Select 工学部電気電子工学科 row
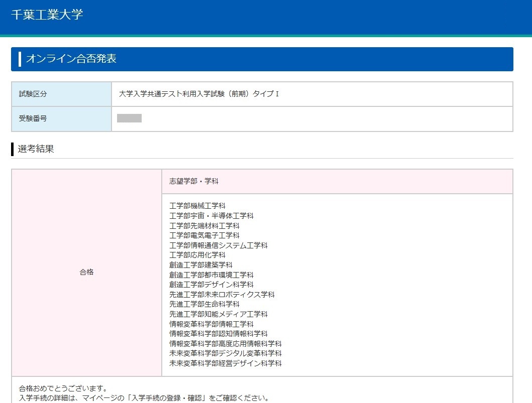Viewport: 532px width, 403px height. coord(204,235)
